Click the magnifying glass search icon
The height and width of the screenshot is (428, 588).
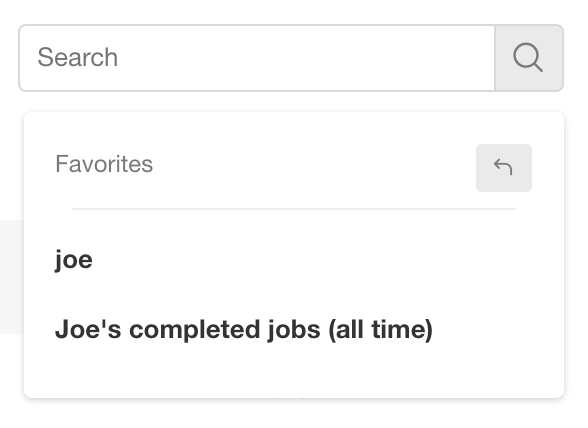(x=529, y=58)
